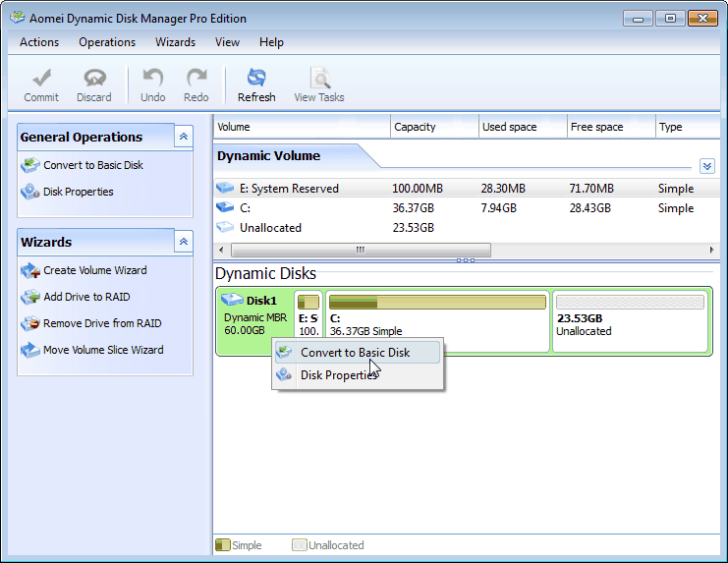Image resolution: width=728 pixels, height=563 pixels.
Task: Click the Aomei app icon in title bar
Action: 18,18
